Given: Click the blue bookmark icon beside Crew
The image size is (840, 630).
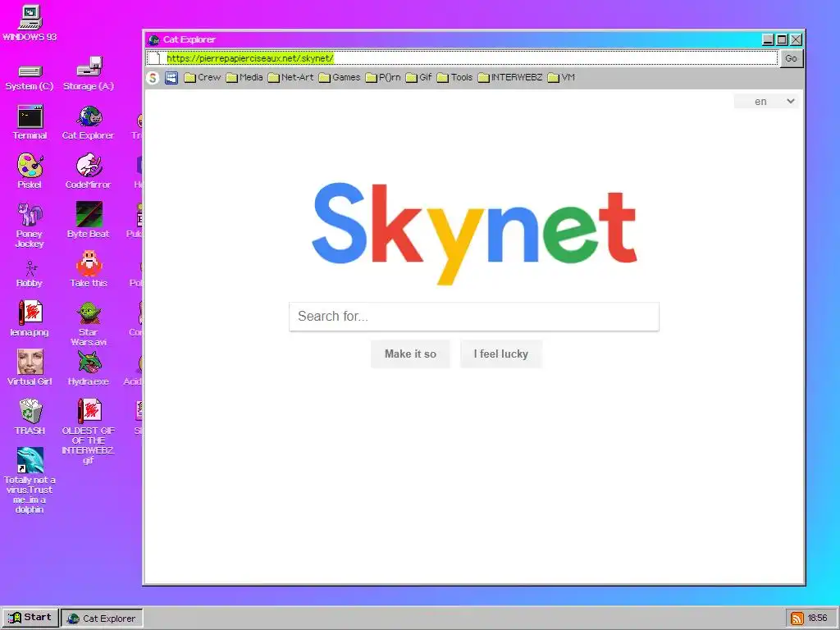Looking at the screenshot, I should tap(171, 78).
